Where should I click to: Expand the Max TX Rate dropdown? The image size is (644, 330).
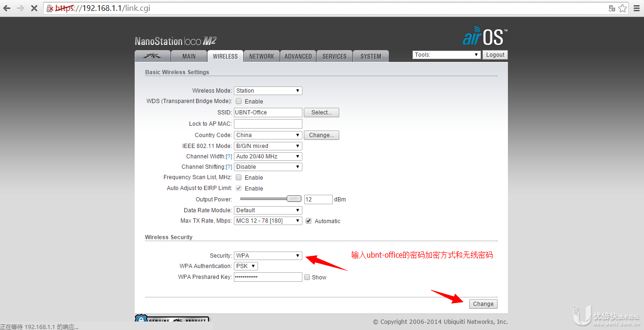[x=268, y=221]
